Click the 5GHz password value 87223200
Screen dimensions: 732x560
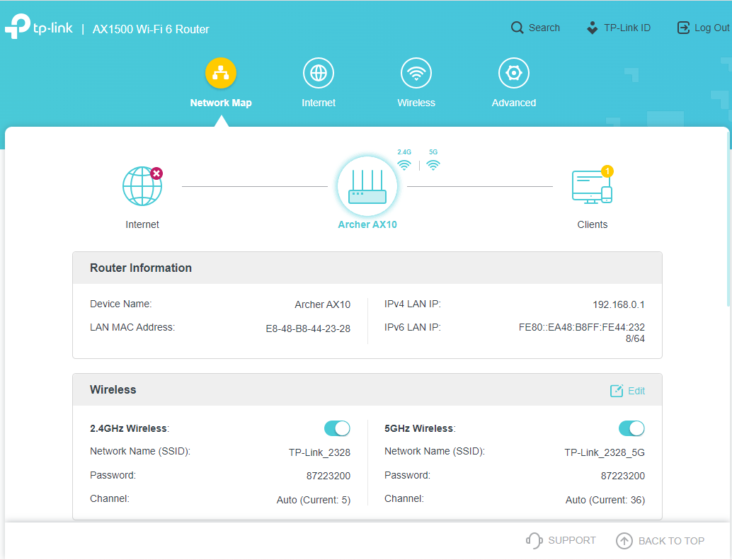point(623,476)
